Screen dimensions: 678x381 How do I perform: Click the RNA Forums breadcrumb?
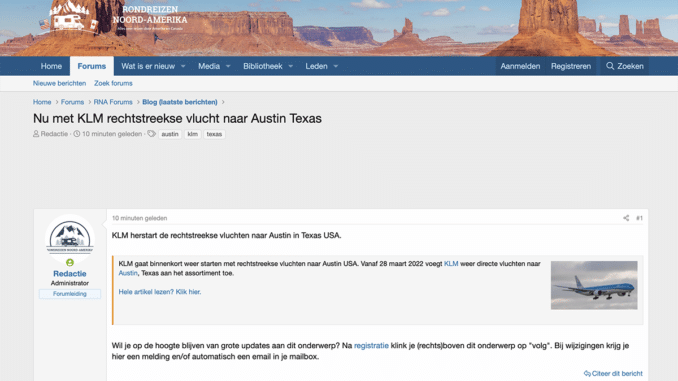(x=113, y=102)
